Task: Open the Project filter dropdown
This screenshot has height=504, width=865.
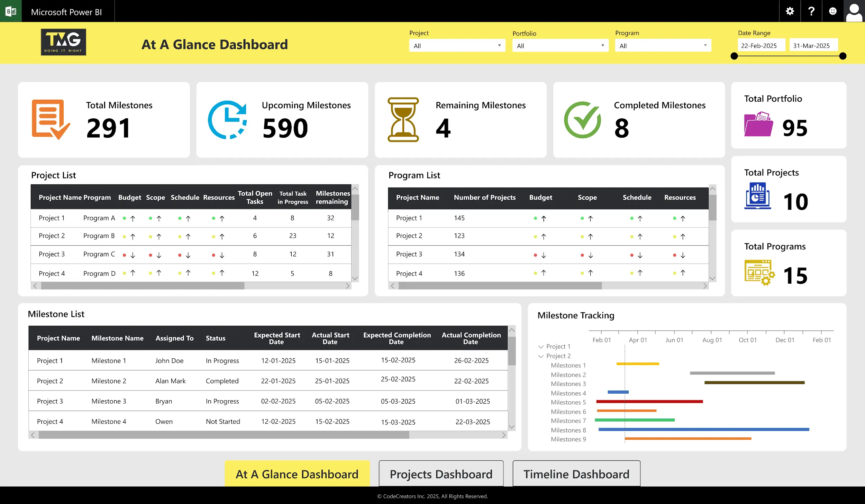Action: [x=457, y=46]
